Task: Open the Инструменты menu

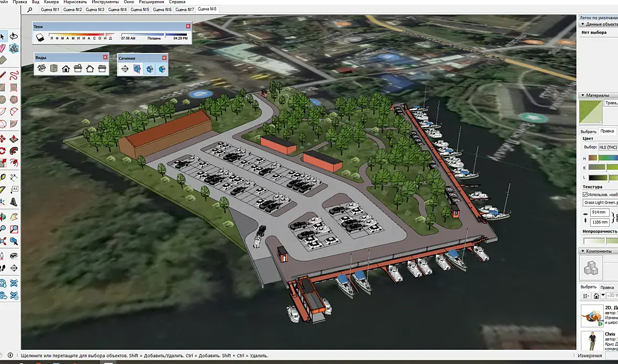Action: click(105, 2)
